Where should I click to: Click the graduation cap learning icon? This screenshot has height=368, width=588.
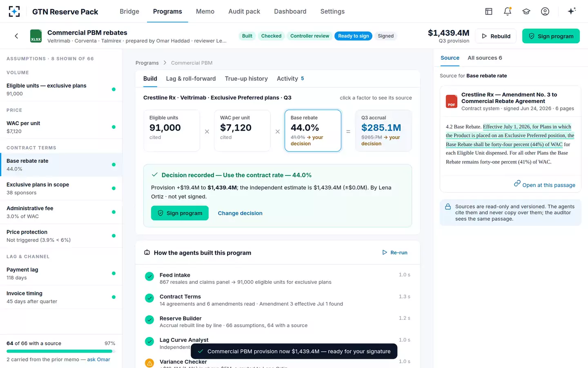(x=526, y=11)
